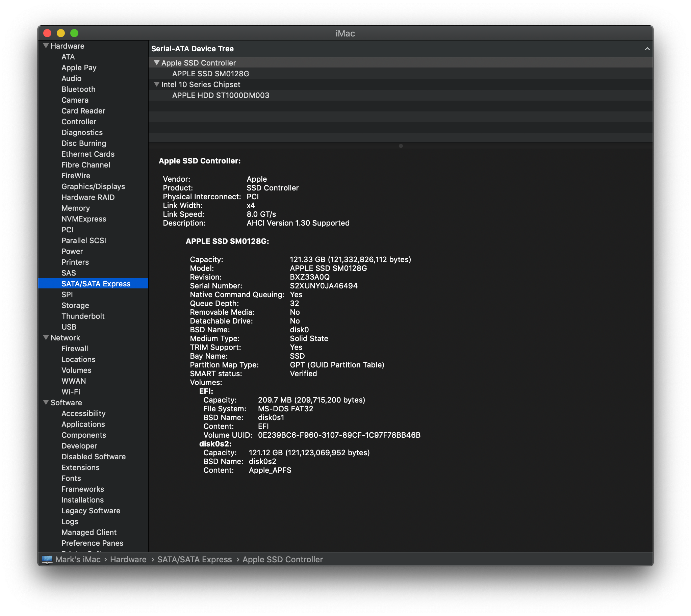Open Managed Client entry

pos(89,533)
